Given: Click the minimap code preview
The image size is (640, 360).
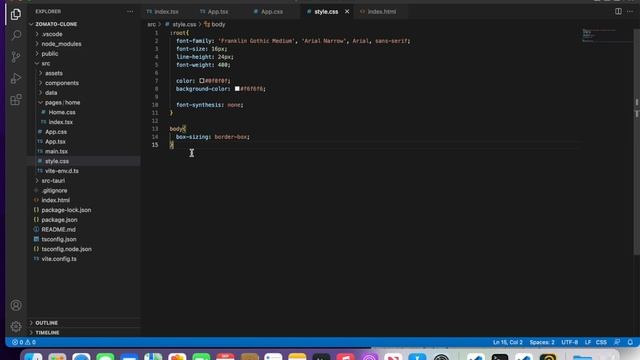Looking at the screenshot, I should (x=606, y=35).
